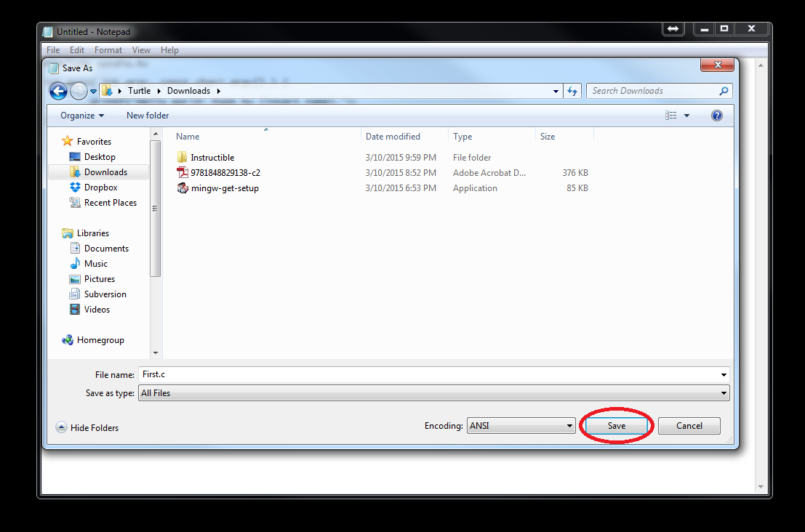Click the Instructible folder icon
The height and width of the screenshot is (532, 805).
click(x=182, y=157)
